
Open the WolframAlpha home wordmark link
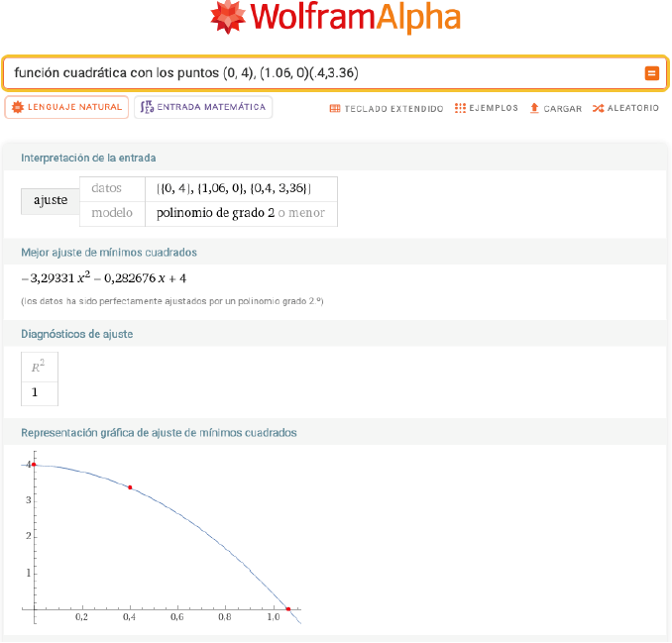(x=355, y=19)
